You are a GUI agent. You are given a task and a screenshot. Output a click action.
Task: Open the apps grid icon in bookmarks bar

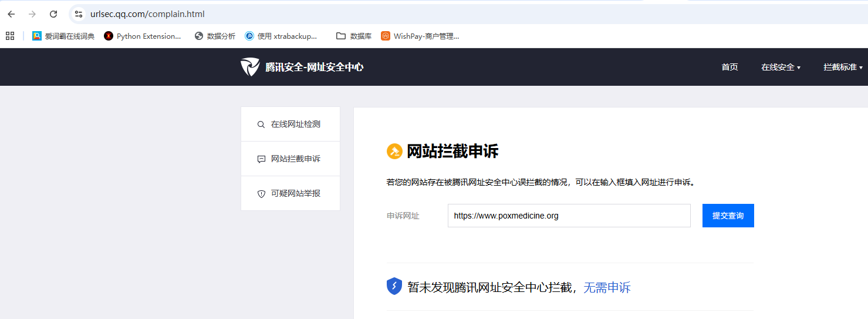point(10,36)
